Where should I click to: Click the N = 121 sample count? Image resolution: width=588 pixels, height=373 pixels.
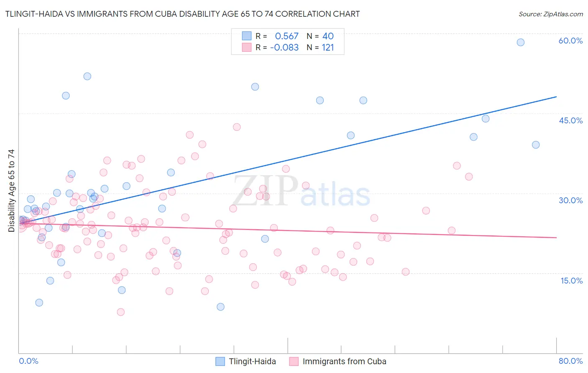point(320,47)
